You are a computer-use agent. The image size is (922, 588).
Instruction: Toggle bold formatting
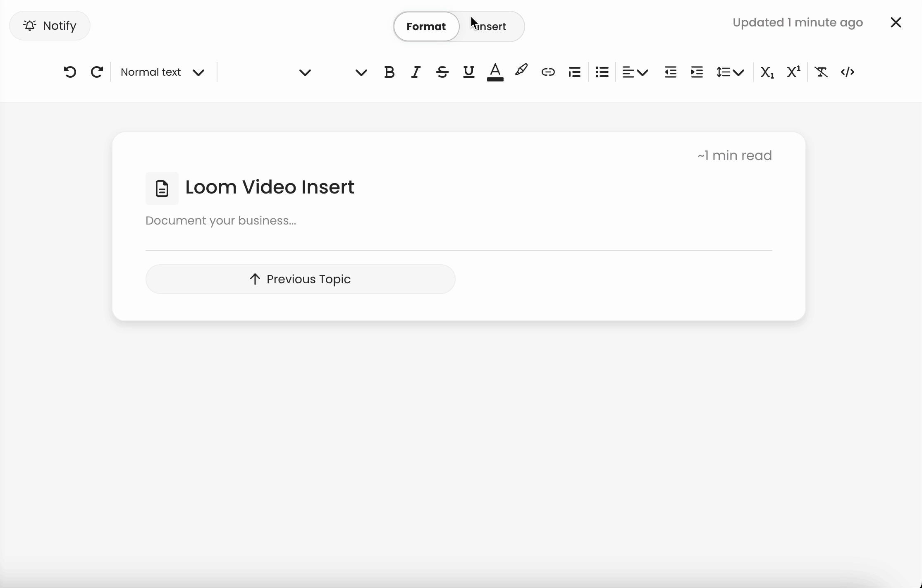tap(389, 72)
